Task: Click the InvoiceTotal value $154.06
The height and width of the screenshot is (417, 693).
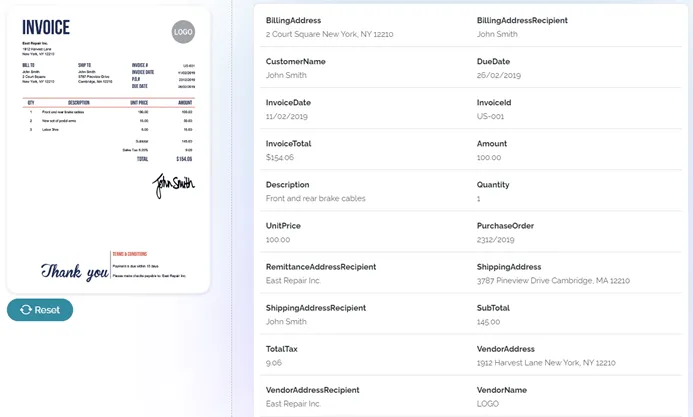Action: click(280, 157)
